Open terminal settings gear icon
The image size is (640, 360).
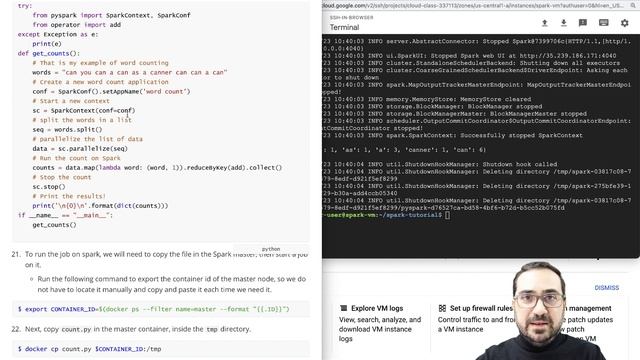click(x=624, y=23)
